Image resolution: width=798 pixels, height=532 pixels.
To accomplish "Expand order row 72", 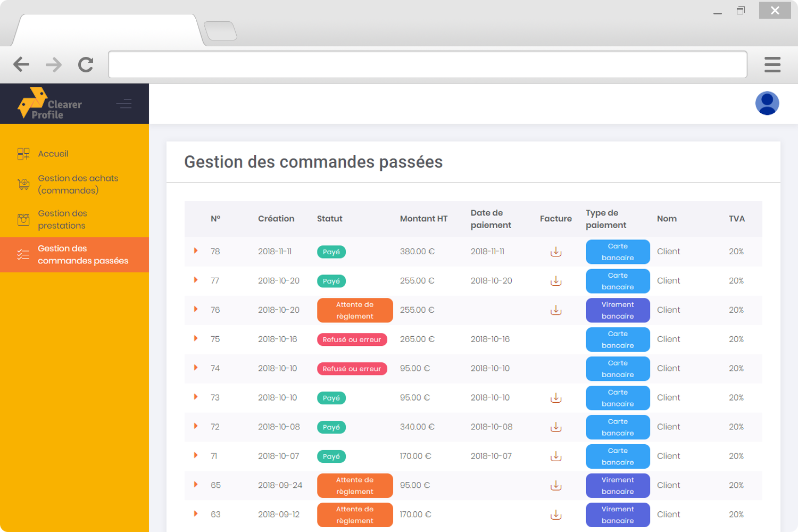I will [196, 426].
